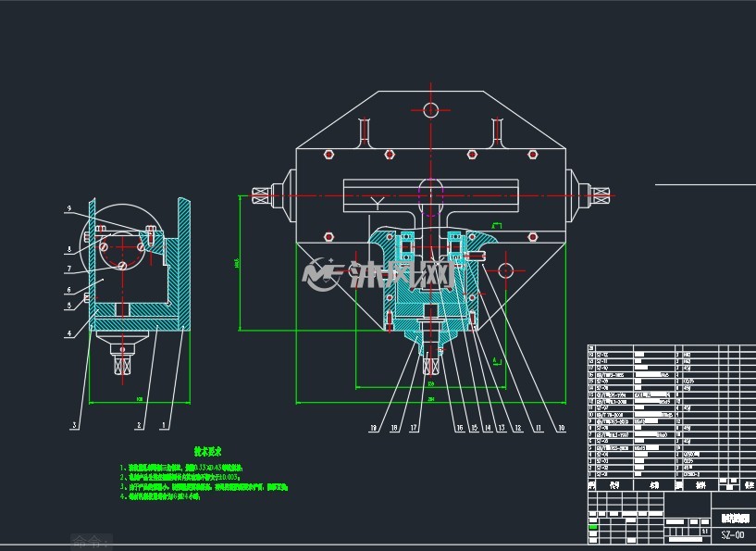Click technical requirement line 1 mentioning 0.33
This screenshot has width=756, height=551.
180,468
